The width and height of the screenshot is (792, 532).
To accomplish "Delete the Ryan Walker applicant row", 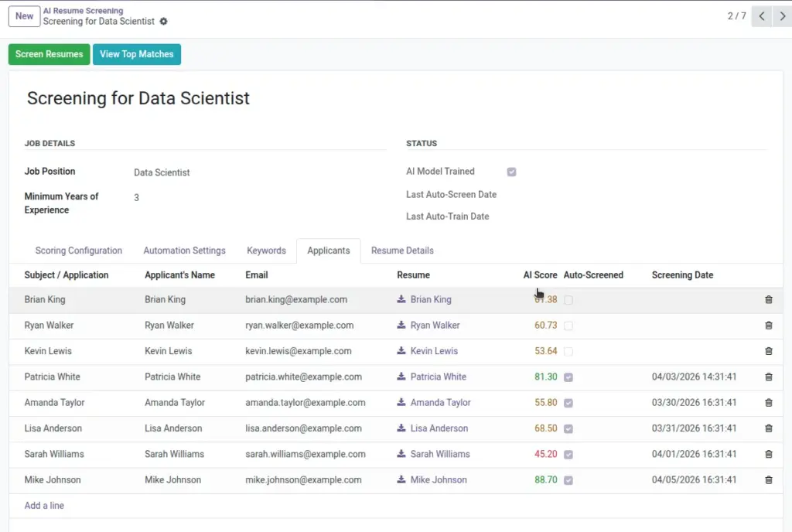I will [768, 325].
